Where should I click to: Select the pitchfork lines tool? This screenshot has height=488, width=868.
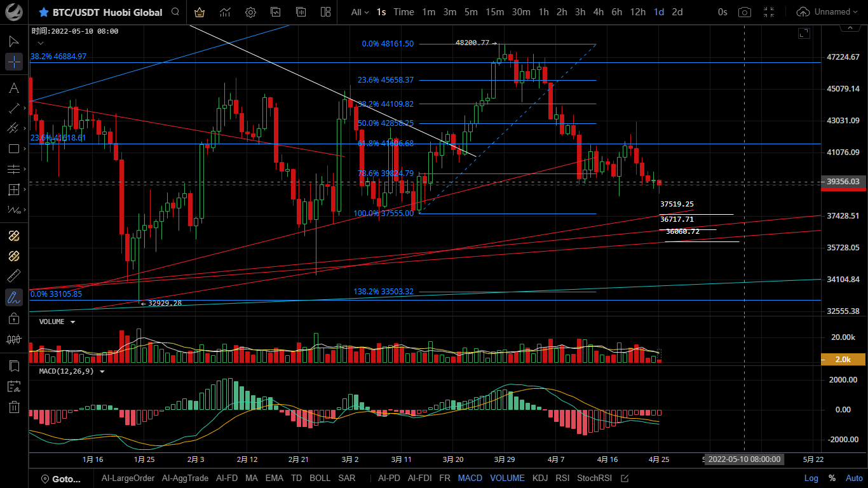(x=14, y=128)
